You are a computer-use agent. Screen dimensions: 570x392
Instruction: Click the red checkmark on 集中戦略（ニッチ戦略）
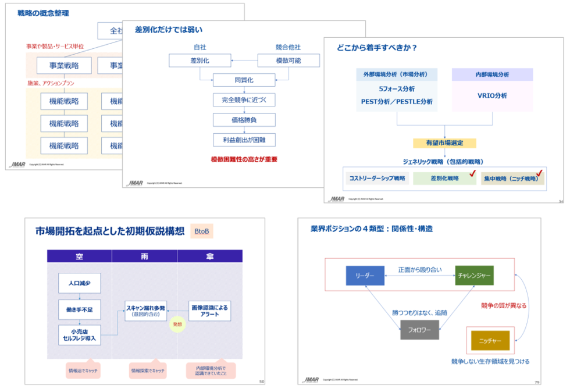(539, 173)
